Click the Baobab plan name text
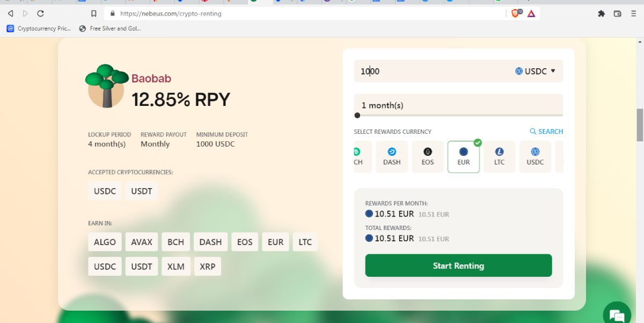This screenshot has height=323, width=644. coord(151,78)
